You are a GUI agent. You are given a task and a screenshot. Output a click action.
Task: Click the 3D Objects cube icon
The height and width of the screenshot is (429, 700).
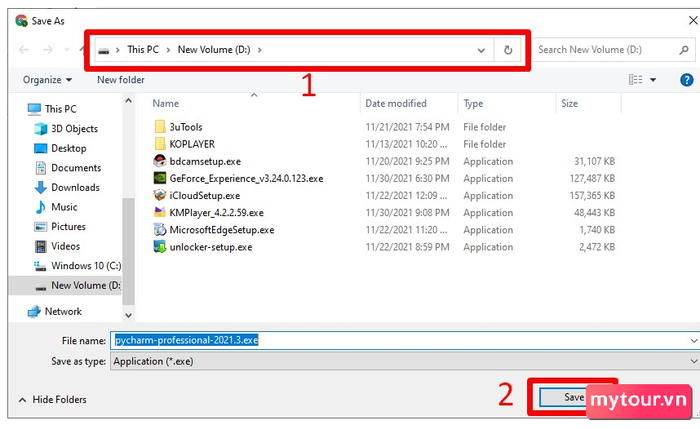(41, 129)
